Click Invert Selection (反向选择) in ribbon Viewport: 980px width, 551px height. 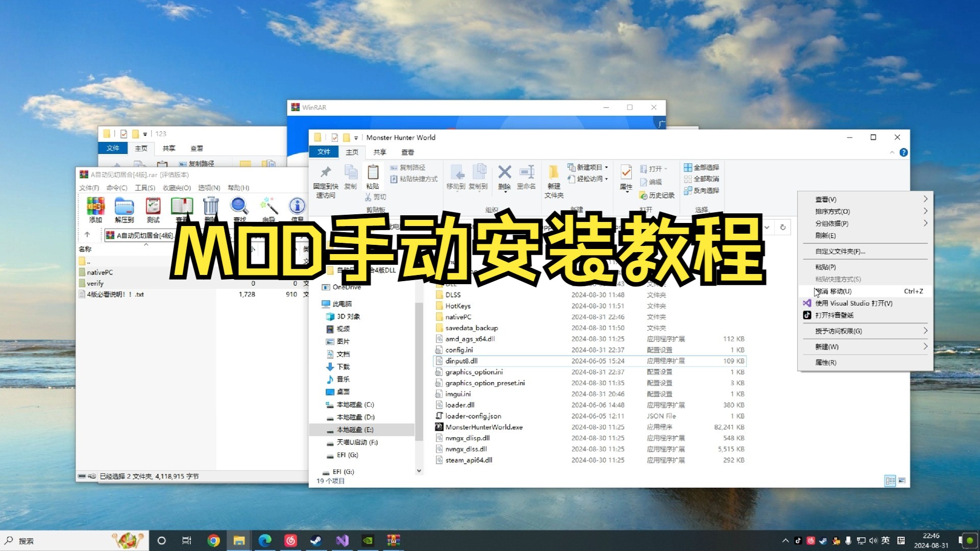pos(701,191)
